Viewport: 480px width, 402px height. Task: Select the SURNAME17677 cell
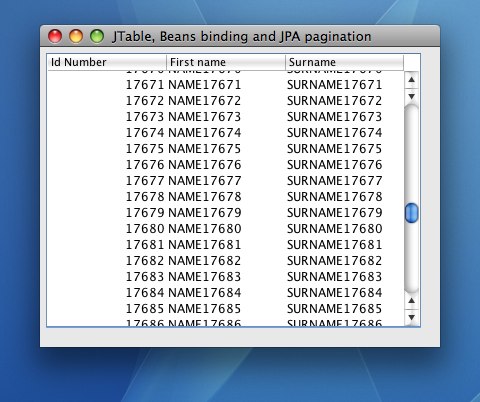(x=345, y=181)
